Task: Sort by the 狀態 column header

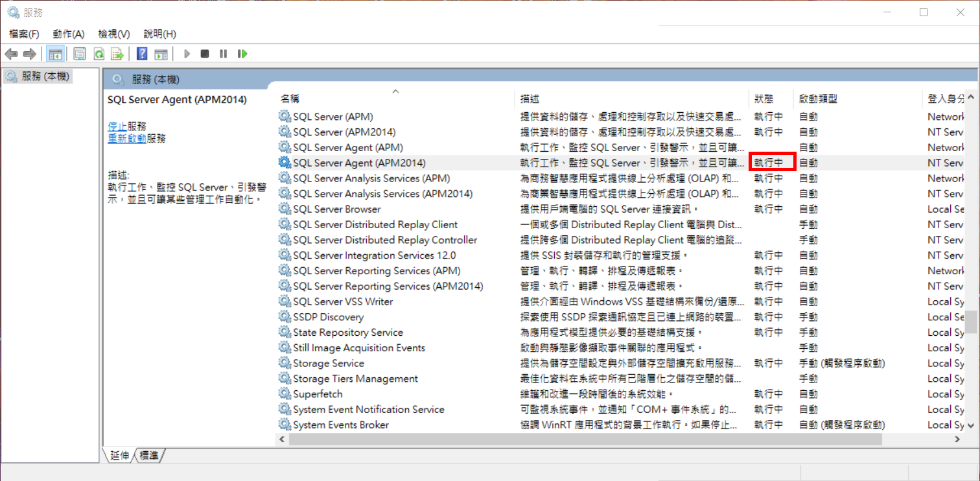Action: pos(771,99)
